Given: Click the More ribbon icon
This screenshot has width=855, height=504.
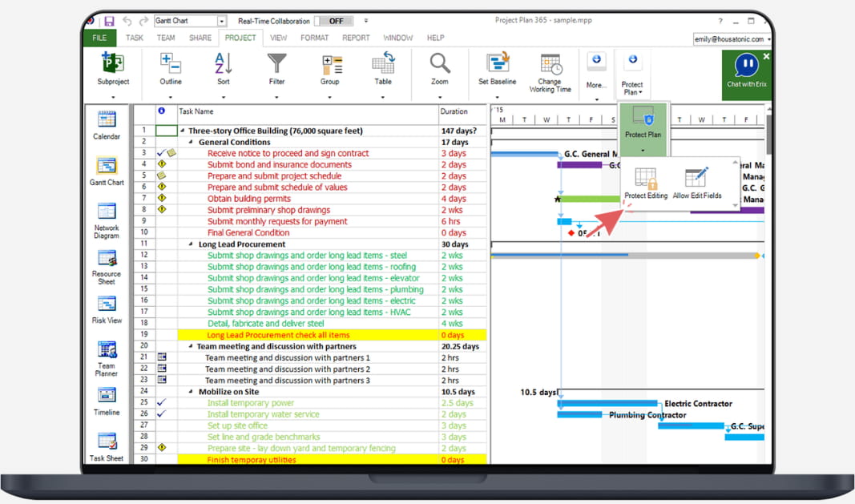Looking at the screenshot, I should point(596,60).
